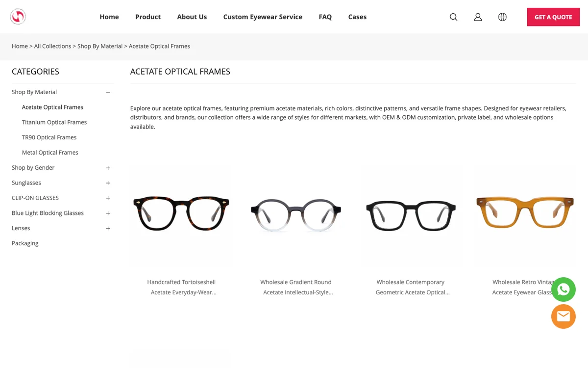Open the language globe icon
Image resolution: width=588 pixels, height=368 pixels.
point(502,17)
